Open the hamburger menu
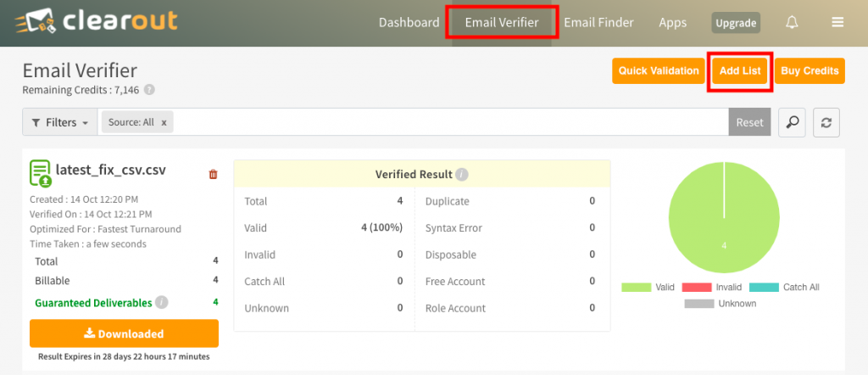This screenshot has width=868, height=375. [837, 22]
